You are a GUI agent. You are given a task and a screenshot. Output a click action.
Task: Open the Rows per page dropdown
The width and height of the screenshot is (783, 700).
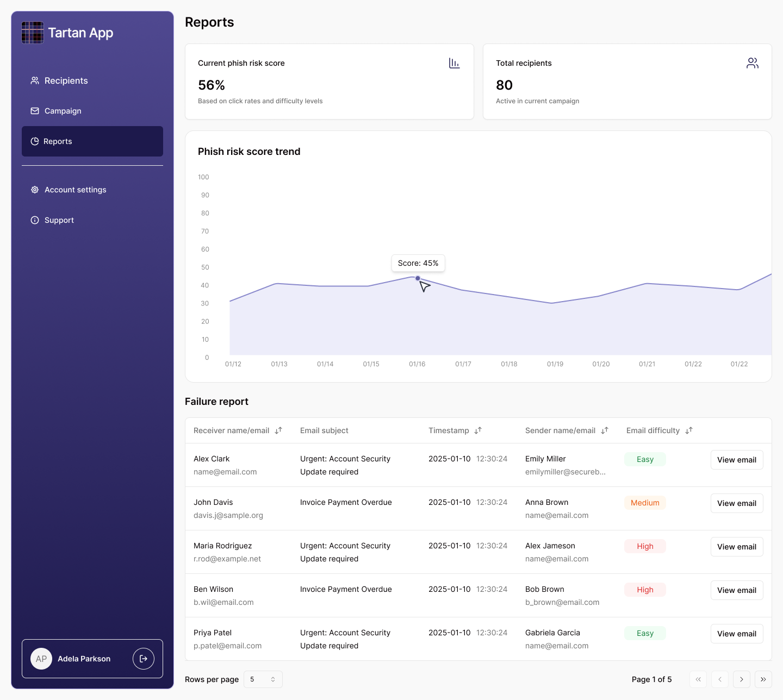(263, 679)
